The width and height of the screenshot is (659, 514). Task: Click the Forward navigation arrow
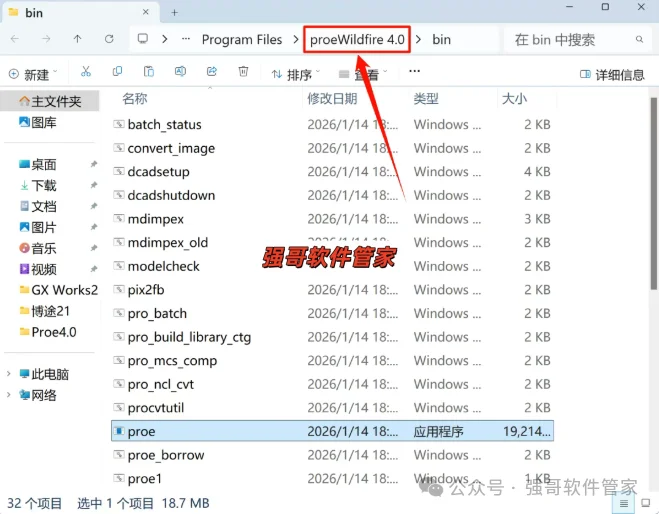[x=46, y=39]
